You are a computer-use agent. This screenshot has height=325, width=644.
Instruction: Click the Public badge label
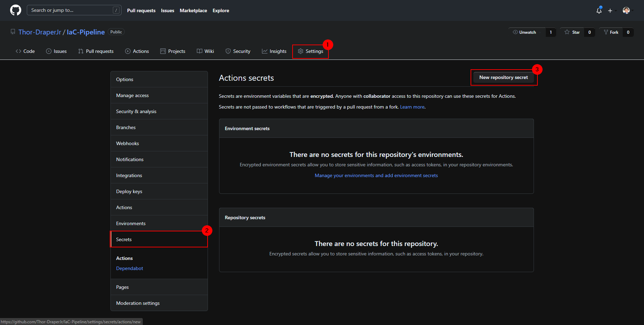(x=116, y=32)
